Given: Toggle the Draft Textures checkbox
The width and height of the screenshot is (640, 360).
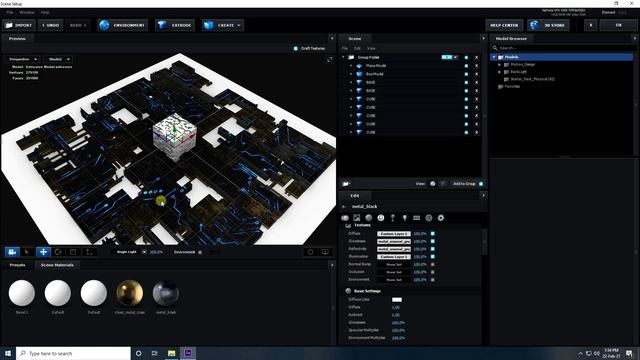Looking at the screenshot, I should (296, 49).
